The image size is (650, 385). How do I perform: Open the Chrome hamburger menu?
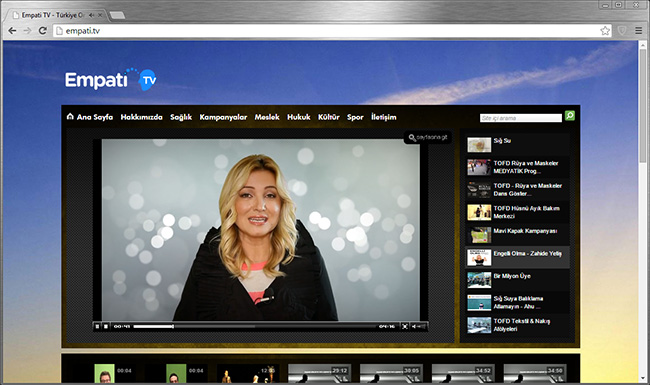click(638, 31)
